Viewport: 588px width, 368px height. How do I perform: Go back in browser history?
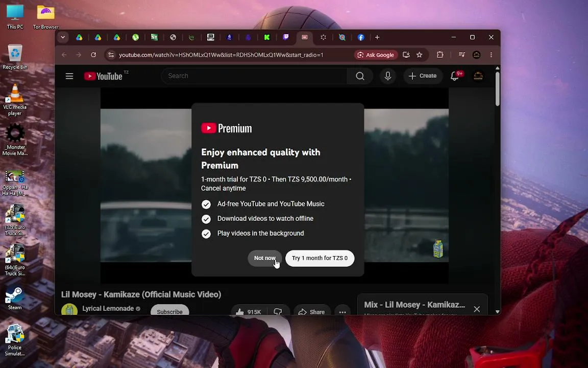tap(64, 55)
